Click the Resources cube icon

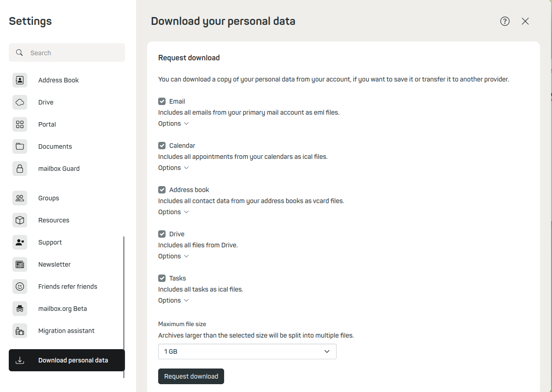tap(20, 220)
